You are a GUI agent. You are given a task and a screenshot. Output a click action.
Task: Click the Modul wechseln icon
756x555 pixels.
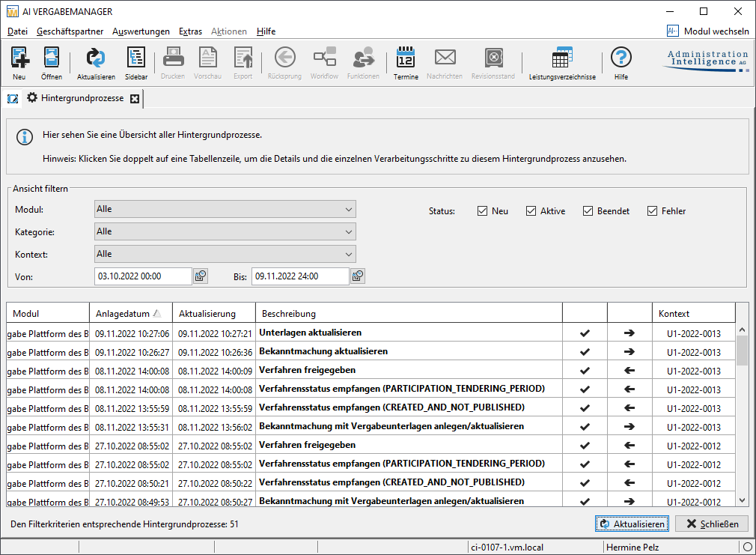pyautogui.click(x=673, y=31)
